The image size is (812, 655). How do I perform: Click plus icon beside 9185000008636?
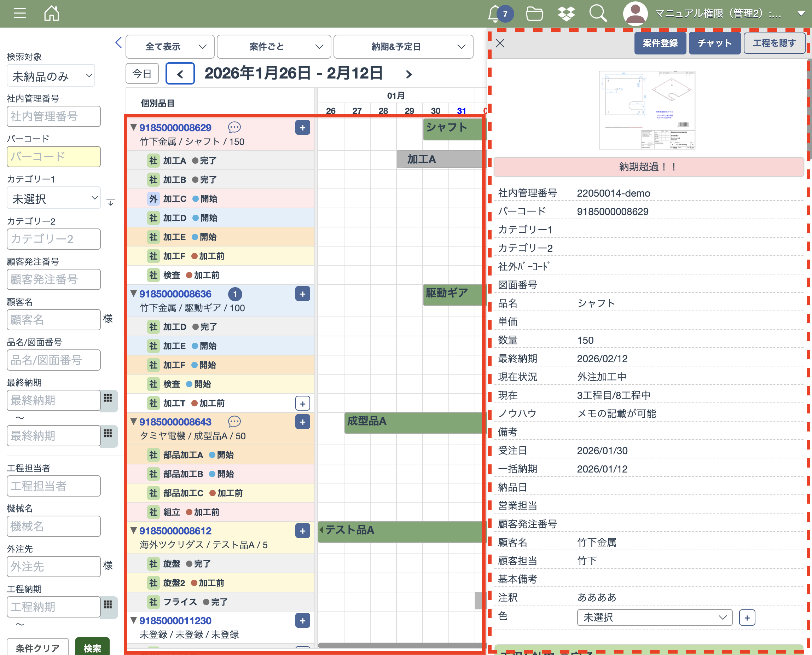pos(303,294)
